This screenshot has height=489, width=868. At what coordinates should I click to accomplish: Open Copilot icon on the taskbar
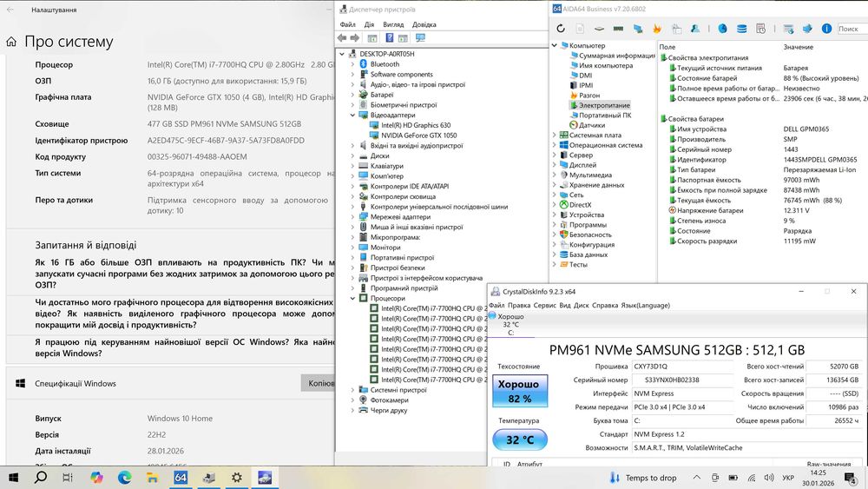(96, 478)
